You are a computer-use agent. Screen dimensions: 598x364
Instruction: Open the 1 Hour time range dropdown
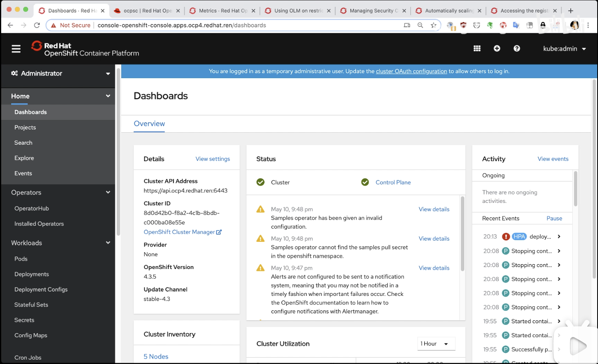[x=436, y=344]
